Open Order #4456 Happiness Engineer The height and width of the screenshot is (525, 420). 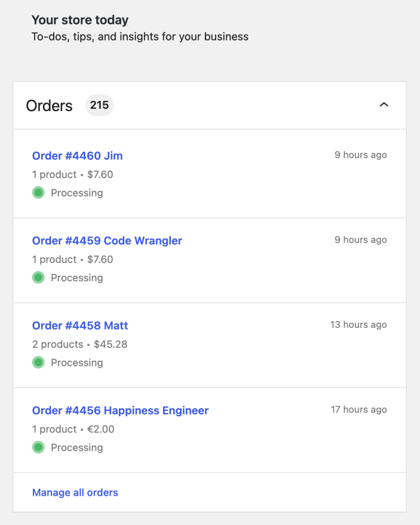120,410
